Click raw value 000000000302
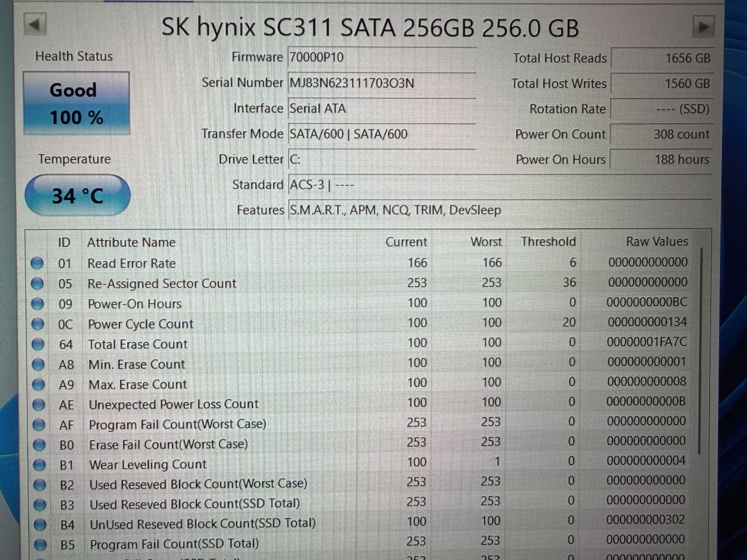Viewport: 747px width, 560px height. (646, 520)
